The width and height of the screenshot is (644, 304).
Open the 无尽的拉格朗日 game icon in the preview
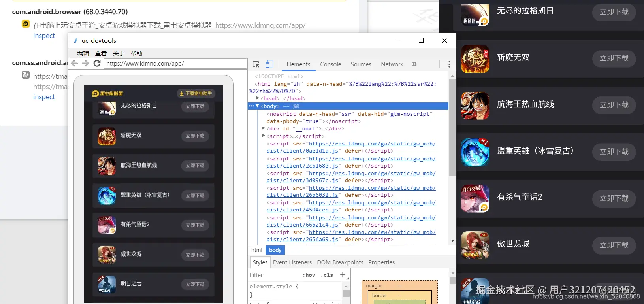107,108
